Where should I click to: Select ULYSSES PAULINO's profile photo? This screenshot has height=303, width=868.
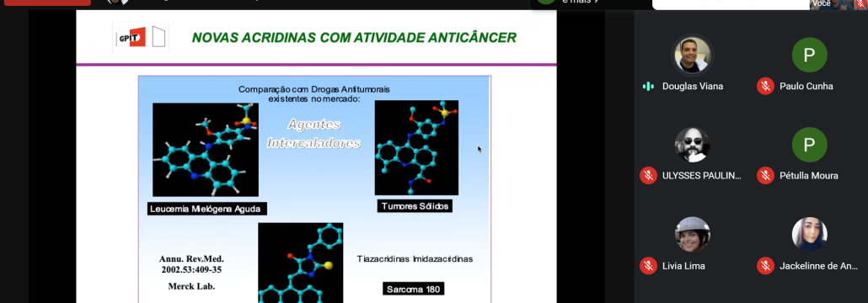692,145
